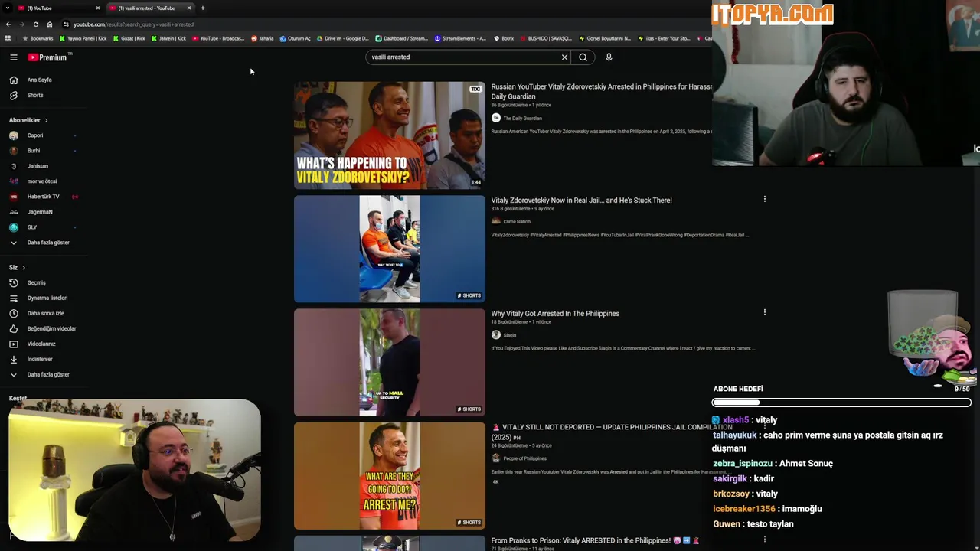Open From Pranks to Prison video title
This screenshot has height=551, width=980.
[595, 540]
